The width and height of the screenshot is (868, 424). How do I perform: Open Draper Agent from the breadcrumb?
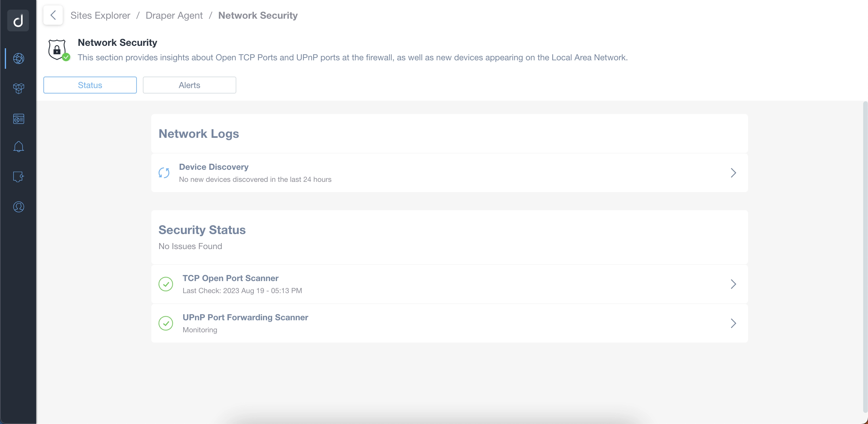point(174,15)
